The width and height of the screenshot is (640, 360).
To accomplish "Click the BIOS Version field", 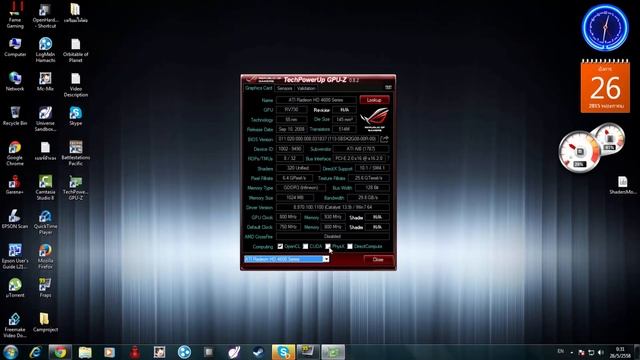I will click(x=327, y=139).
